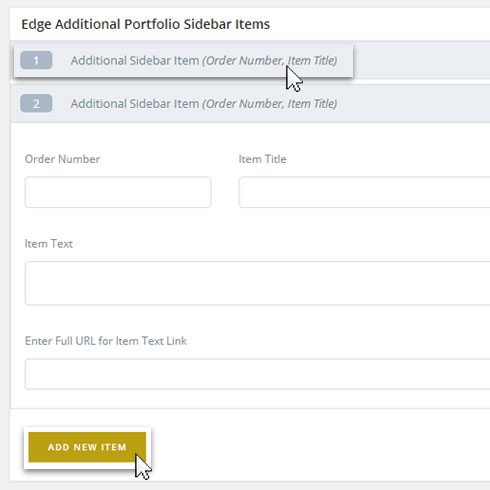Click the Add New Item button

point(87,447)
